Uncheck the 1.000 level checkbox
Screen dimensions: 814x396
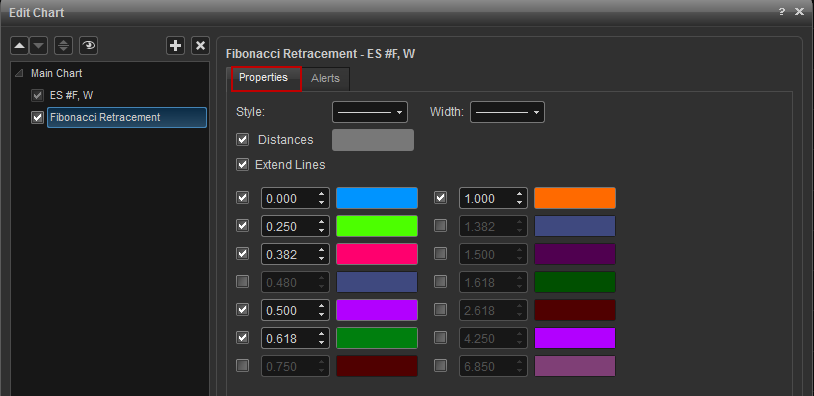440,198
